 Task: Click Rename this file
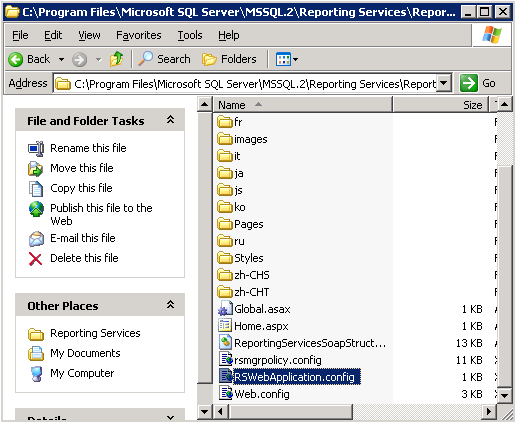pyautogui.click(x=88, y=148)
